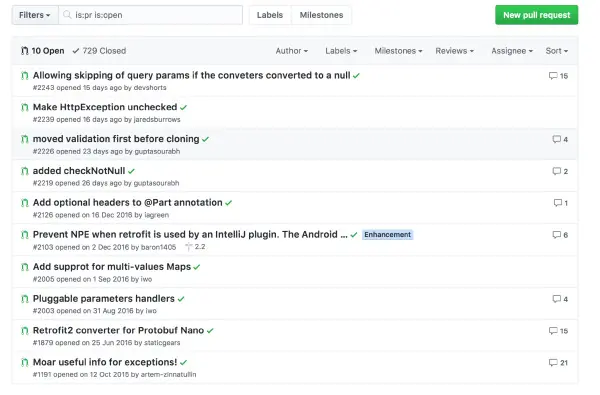Click the Enhancement label badge
This screenshot has width=600, height=395.
point(387,235)
